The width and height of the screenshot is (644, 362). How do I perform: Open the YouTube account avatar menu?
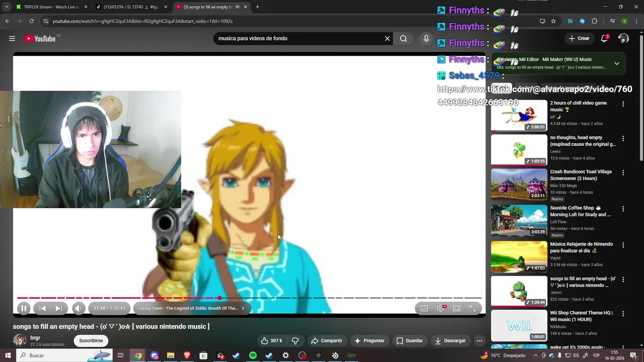pyautogui.click(x=623, y=39)
